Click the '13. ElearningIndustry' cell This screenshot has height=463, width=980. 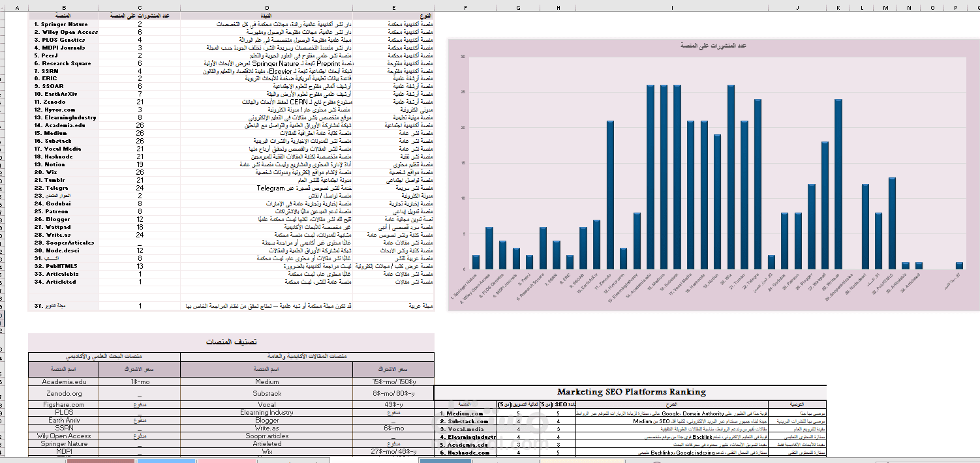click(63, 117)
